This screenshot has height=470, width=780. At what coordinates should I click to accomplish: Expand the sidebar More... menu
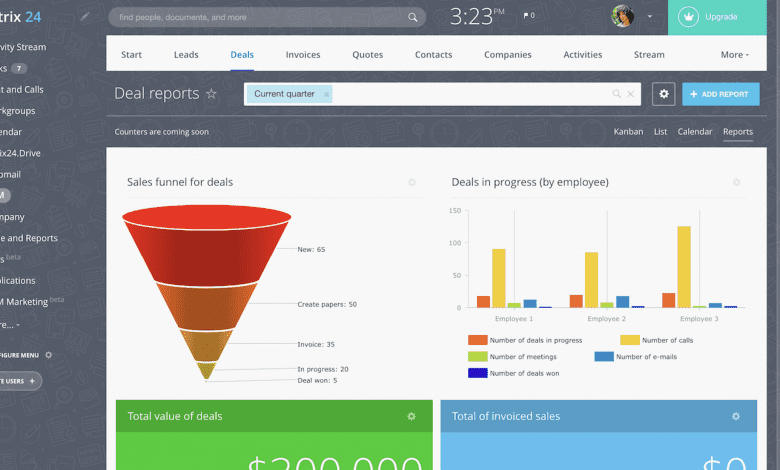[10, 325]
